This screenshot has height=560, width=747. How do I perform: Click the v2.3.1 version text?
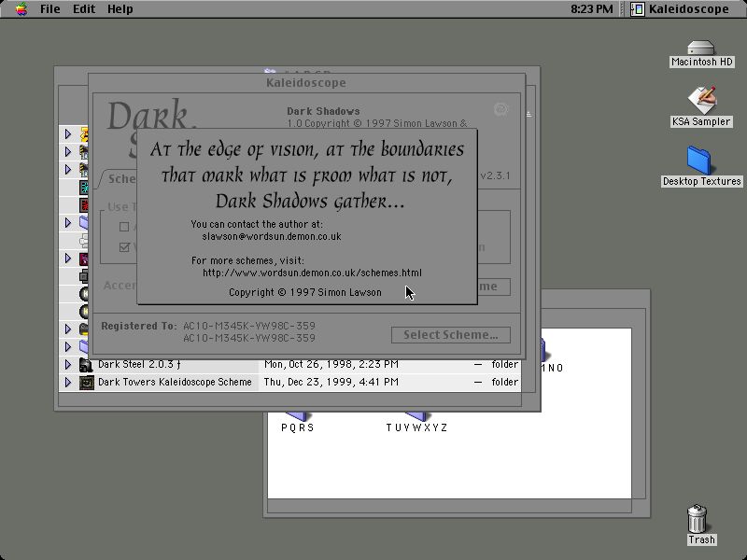pos(496,175)
